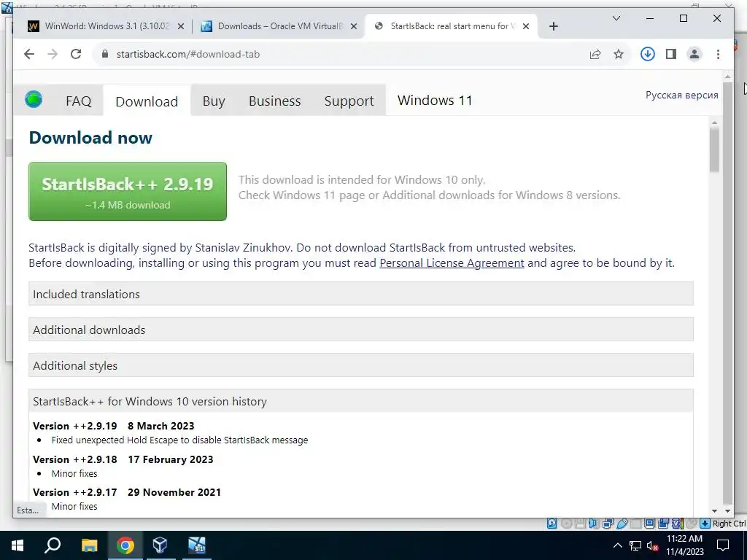Click the browser forward arrow
Image resolution: width=747 pixels, height=560 pixels.
coord(53,54)
